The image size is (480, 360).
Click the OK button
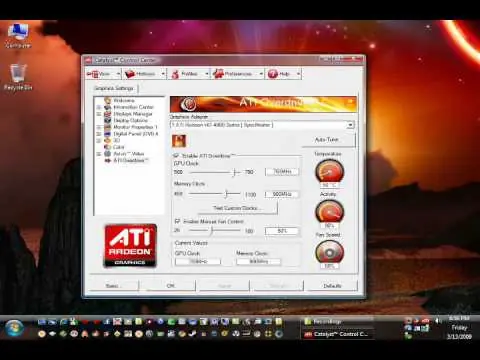click(170, 286)
